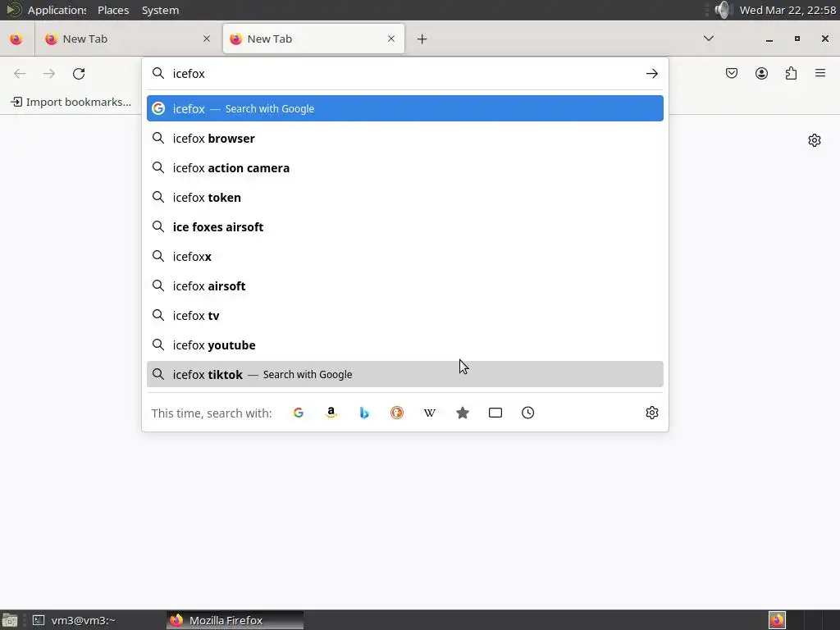Screen dimensions: 840x630
Task: Search this time with Amazon icon
Action: click(331, 413)
